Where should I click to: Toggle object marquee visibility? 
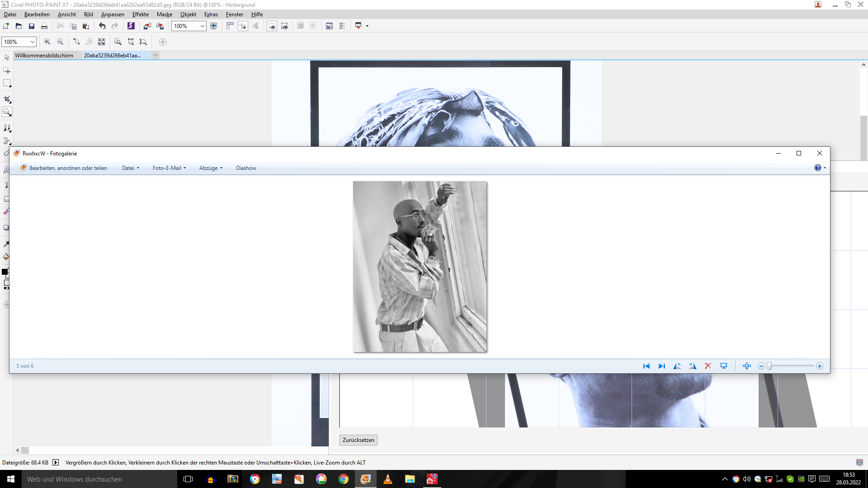(x=284, y=26)
